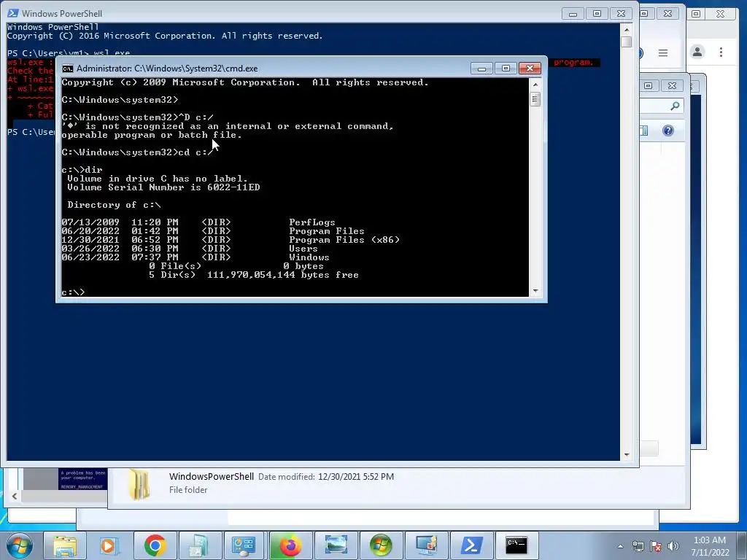Viewport: 747px width, 560px height.
Task: Click the Windows directory entry in cmd
Action: (x=309, y=257)
